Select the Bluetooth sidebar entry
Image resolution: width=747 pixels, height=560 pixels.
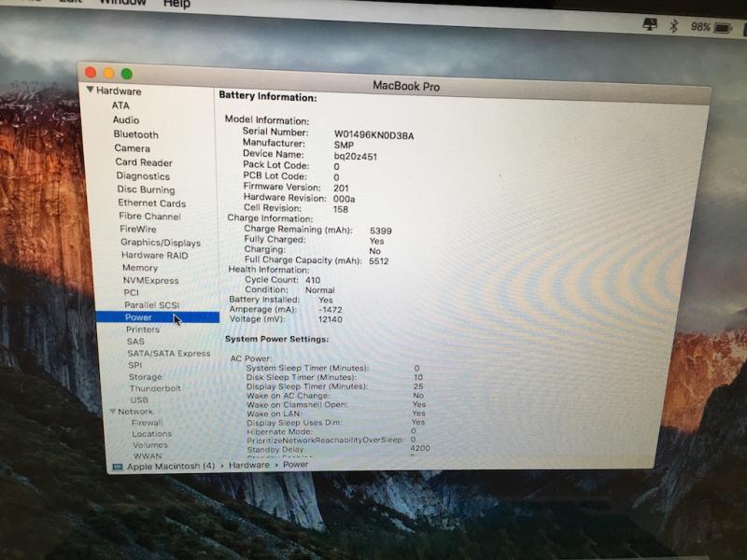[135, 134]
